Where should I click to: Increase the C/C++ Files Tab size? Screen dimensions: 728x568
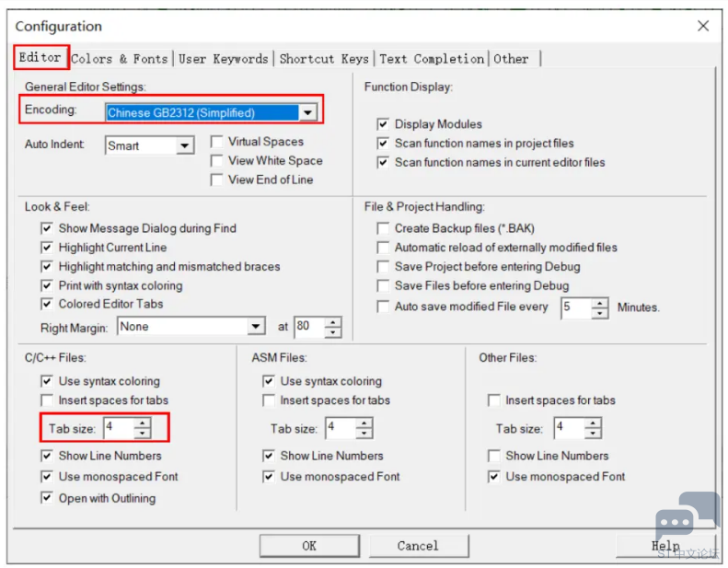[x=142, y=423]
